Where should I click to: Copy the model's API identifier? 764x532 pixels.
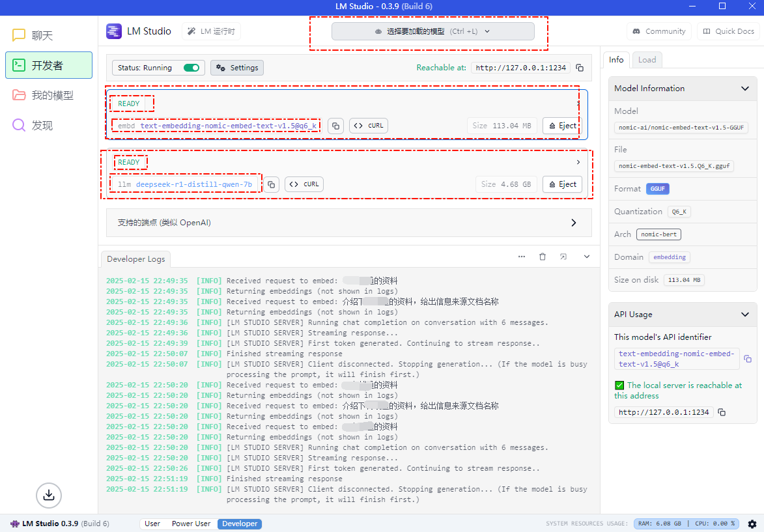(748, 359)
